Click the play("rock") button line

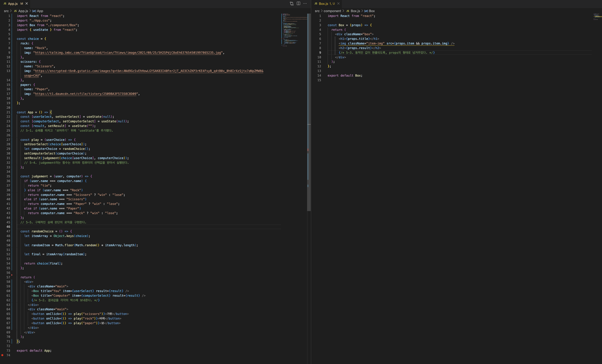[x=76, y=319]
